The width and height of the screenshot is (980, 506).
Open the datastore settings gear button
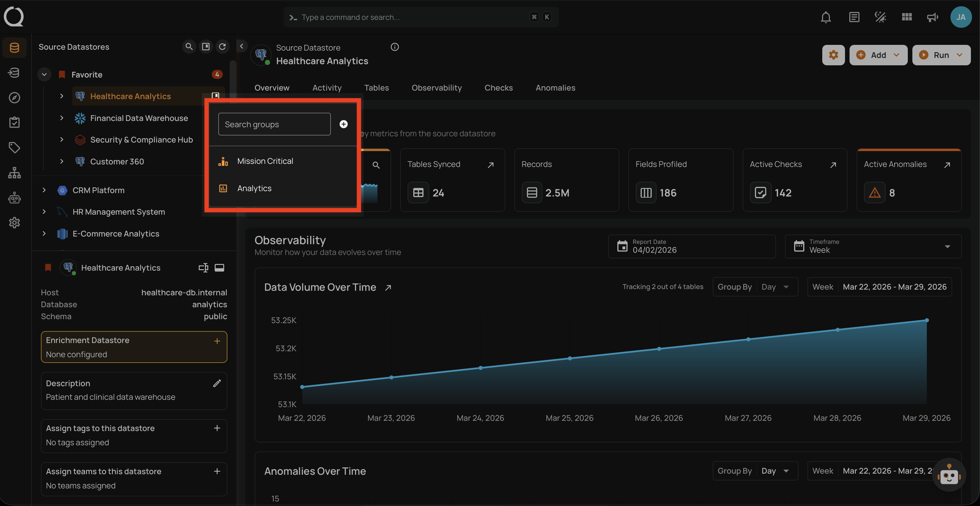833,55
